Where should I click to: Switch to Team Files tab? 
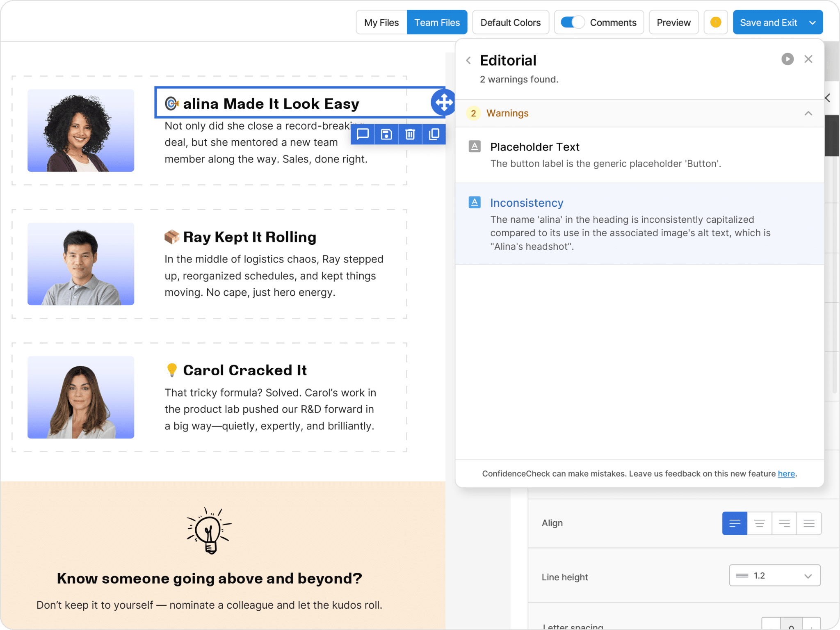click(x=437, y=23)
